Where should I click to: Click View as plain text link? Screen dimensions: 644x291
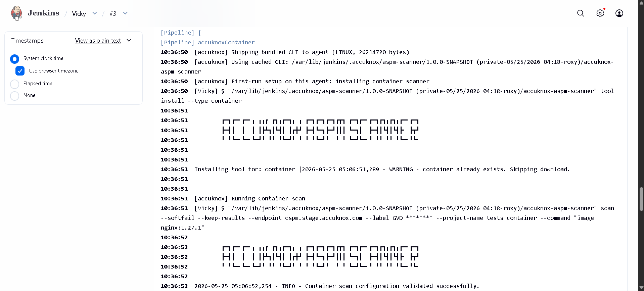click(98, 41)
